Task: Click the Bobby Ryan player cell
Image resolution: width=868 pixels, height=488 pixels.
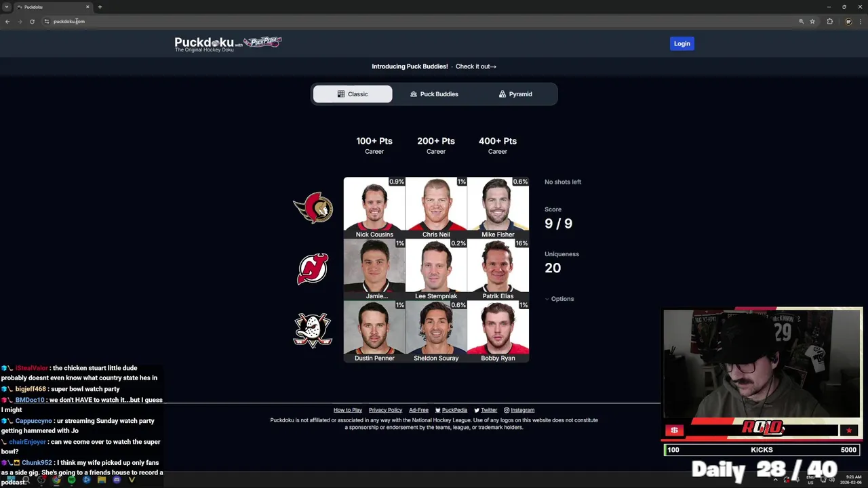Action: (x=498, y=331)
